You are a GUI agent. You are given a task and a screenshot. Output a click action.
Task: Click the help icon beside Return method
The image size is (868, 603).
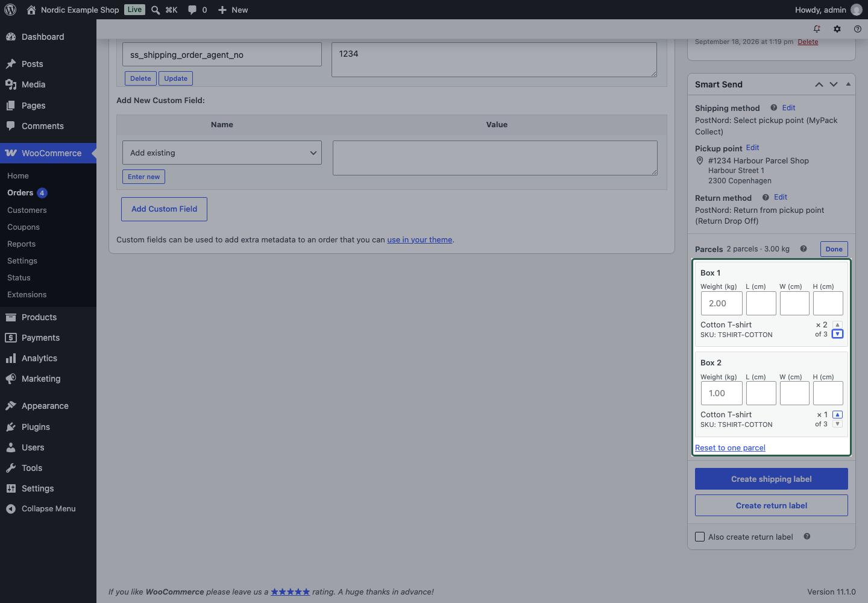coord(766,197)
